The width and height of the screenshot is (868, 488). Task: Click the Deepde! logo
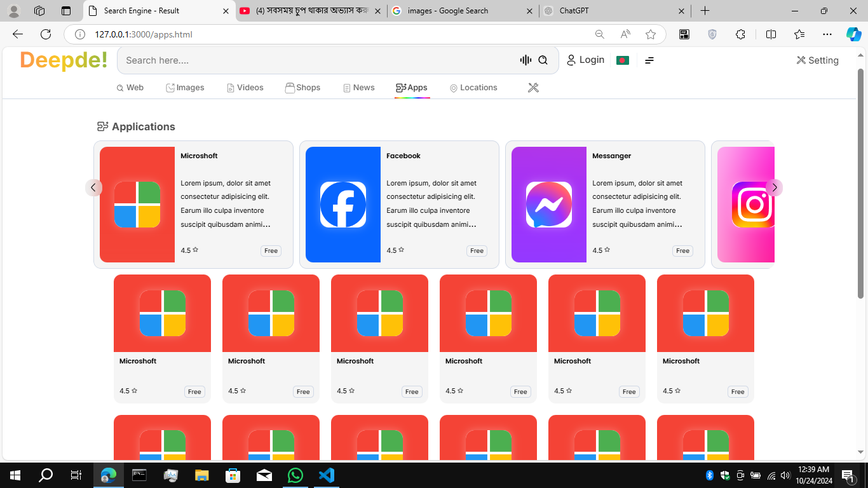(64, 60)
